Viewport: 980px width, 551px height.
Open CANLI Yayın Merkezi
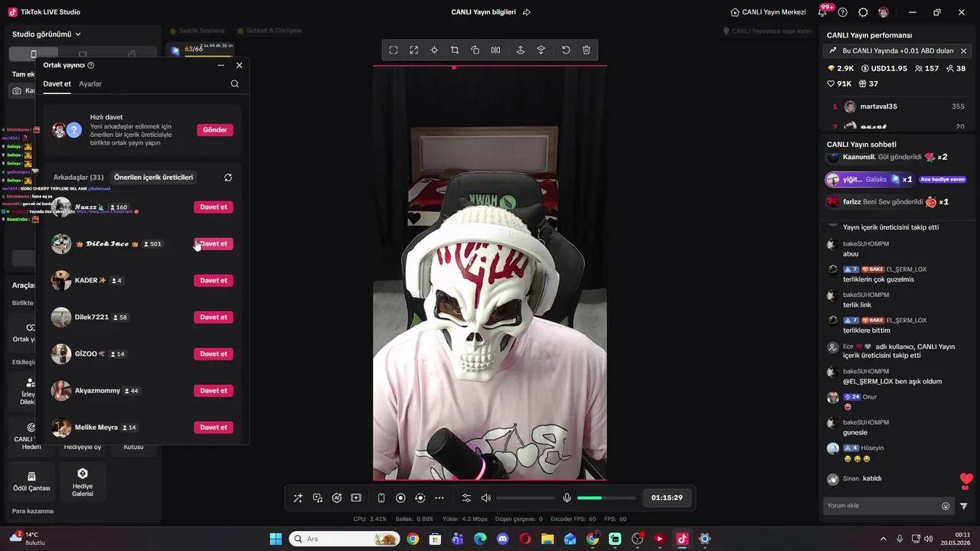click(768, 12)
